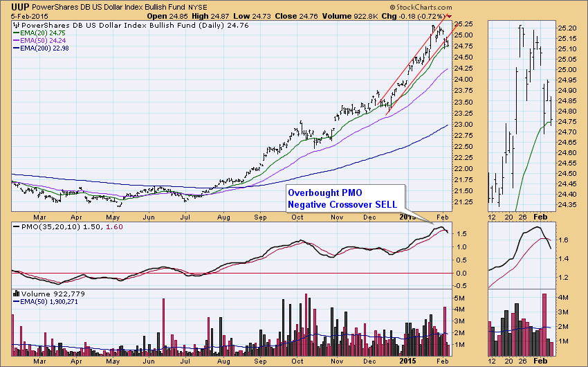Select the High 24.87 value
This screenshot has width=588, height=367.
(210, 16)
